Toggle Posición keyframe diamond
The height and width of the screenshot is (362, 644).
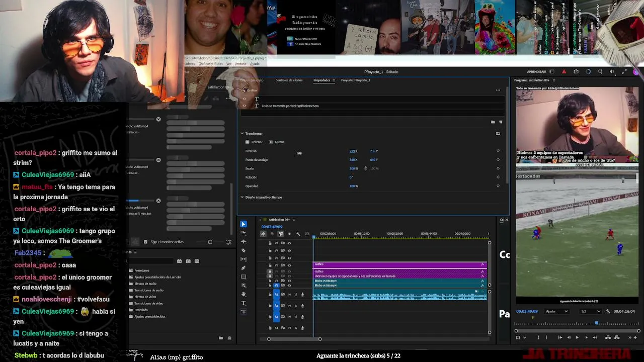[x=498, y=151]
